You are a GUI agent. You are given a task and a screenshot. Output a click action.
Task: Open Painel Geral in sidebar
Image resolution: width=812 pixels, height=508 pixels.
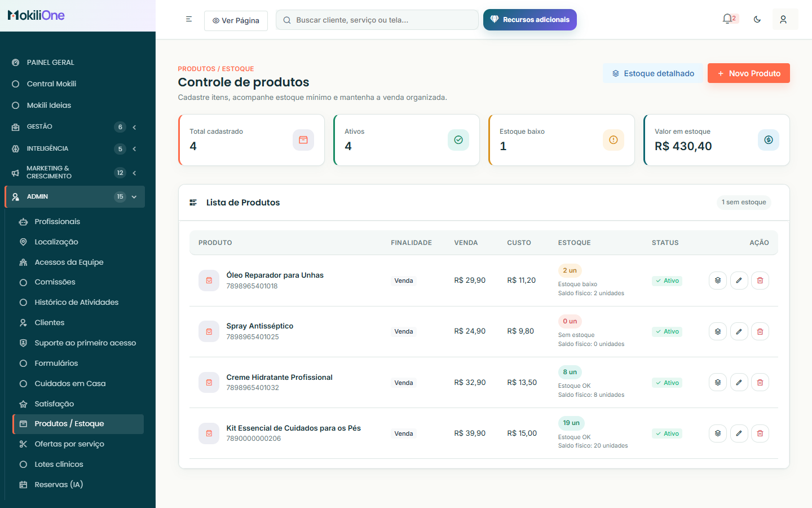pyautogui.click(x=74, y=63)
